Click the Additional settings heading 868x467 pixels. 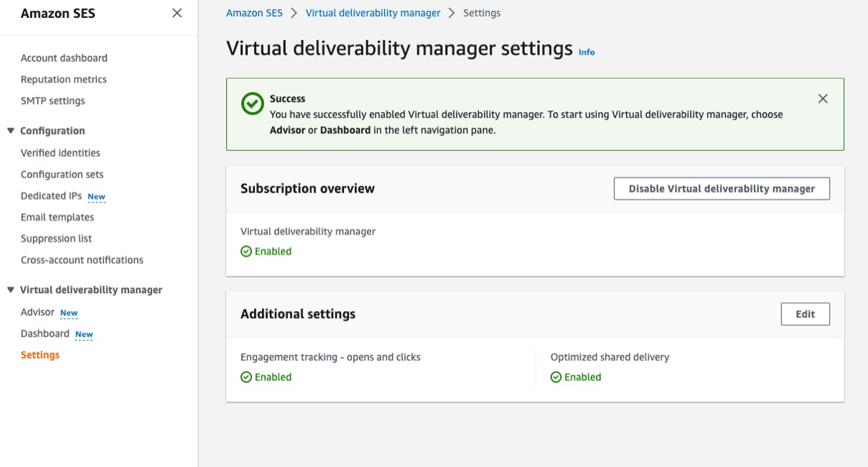pos(298,314)
